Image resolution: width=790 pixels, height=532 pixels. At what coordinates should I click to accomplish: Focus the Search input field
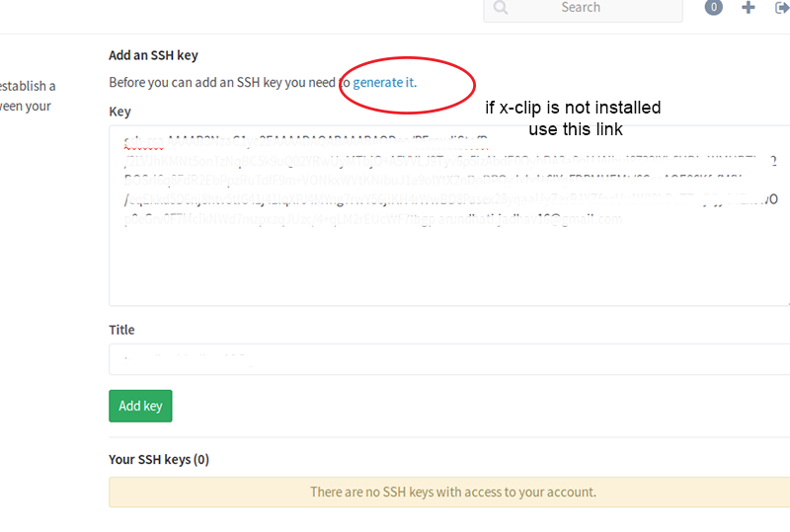click(583, 9)
